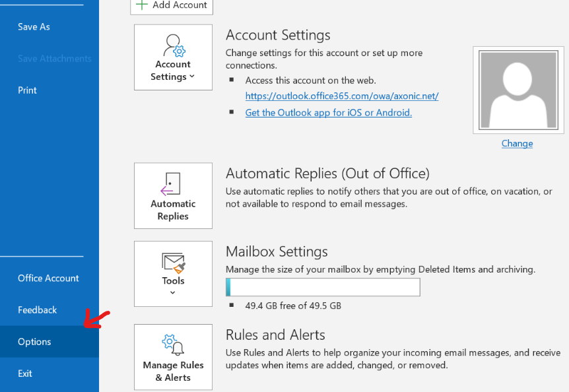
Task: Click the envelope-and-brush Tools icon
Action: [x=173, y=262]
